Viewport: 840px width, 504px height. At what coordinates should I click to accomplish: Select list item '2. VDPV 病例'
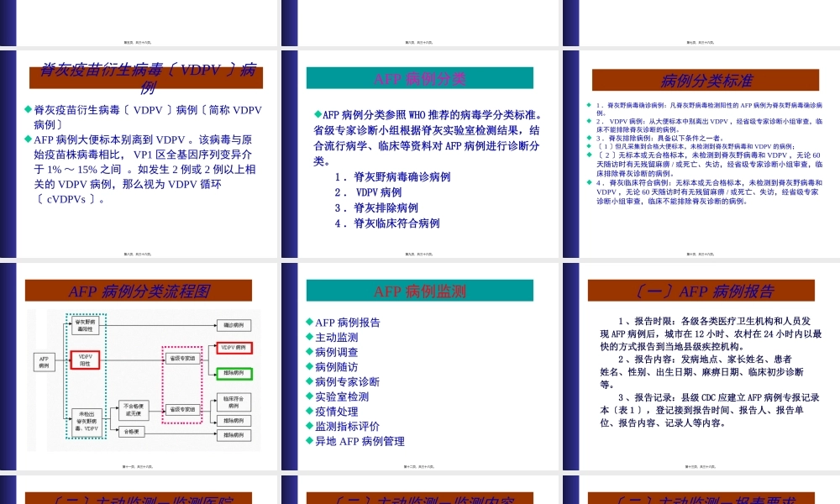tap(368, 192)
